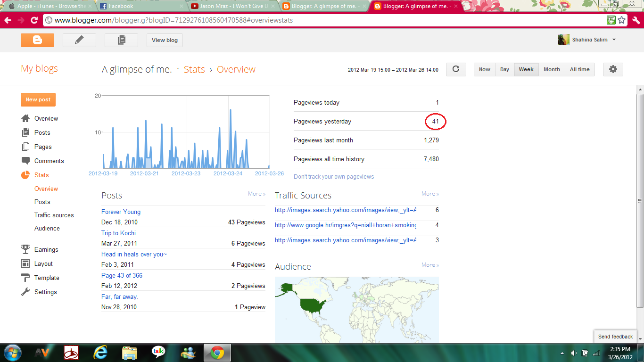644x362 pixels.
Task: Open Head in heals over you~ post
Action: (134, 254)
